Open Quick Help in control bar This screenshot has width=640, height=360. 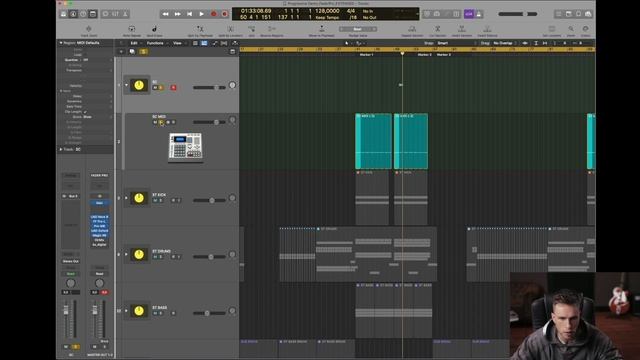(x=83, y=14)
